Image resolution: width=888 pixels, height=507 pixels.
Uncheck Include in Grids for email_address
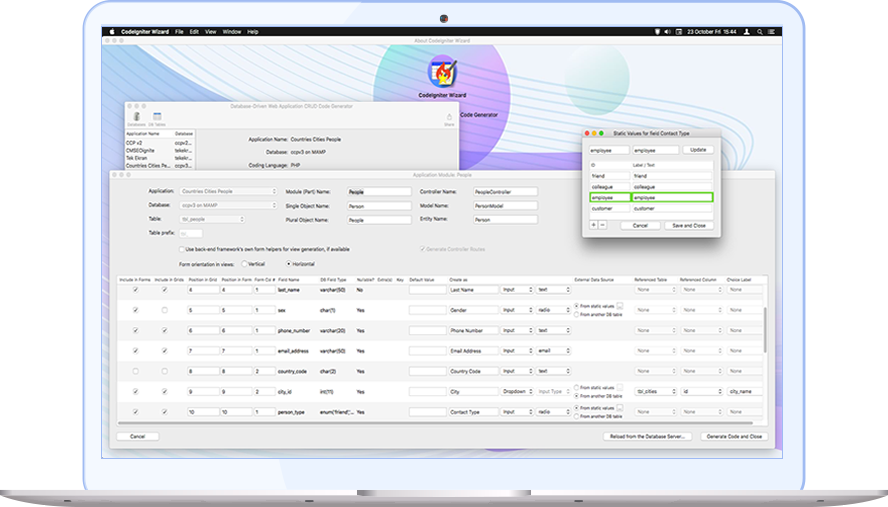(164, 351)
